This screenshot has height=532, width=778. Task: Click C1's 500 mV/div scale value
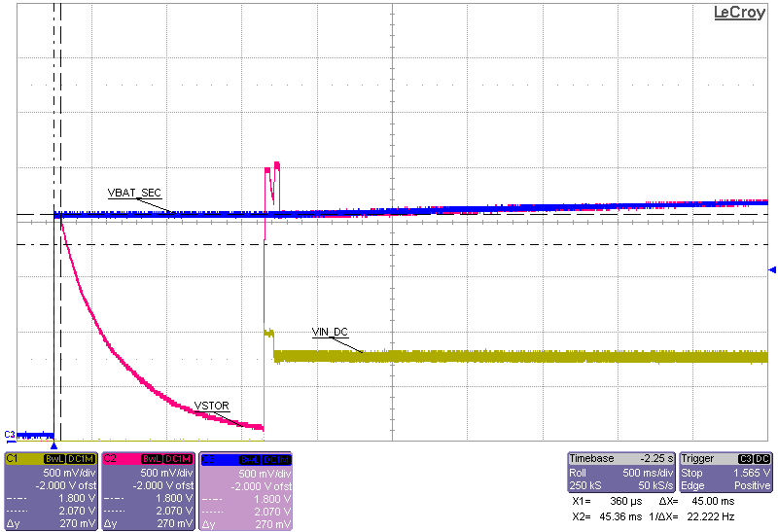coord(69,473)
